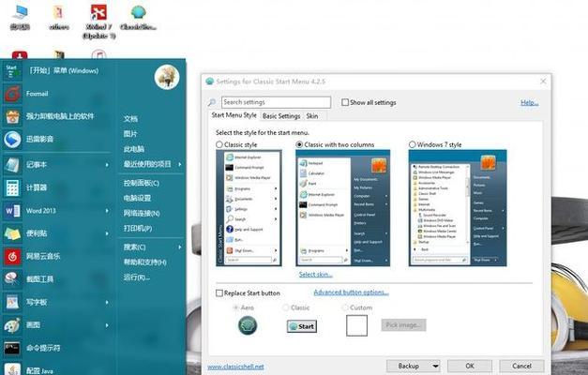Open 网络连接(N) menu entry
The width and height of the screenshot is (588, 375).
coord(143,214)
